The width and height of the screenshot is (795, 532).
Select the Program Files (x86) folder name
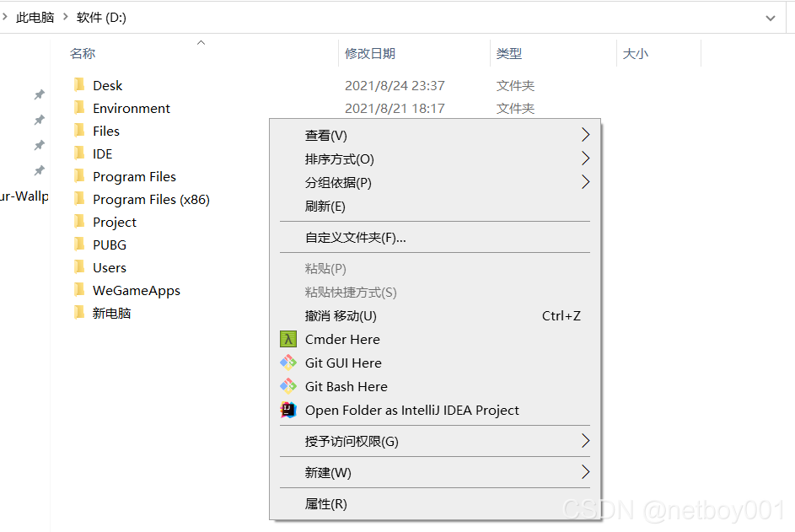tap(151, 200)
